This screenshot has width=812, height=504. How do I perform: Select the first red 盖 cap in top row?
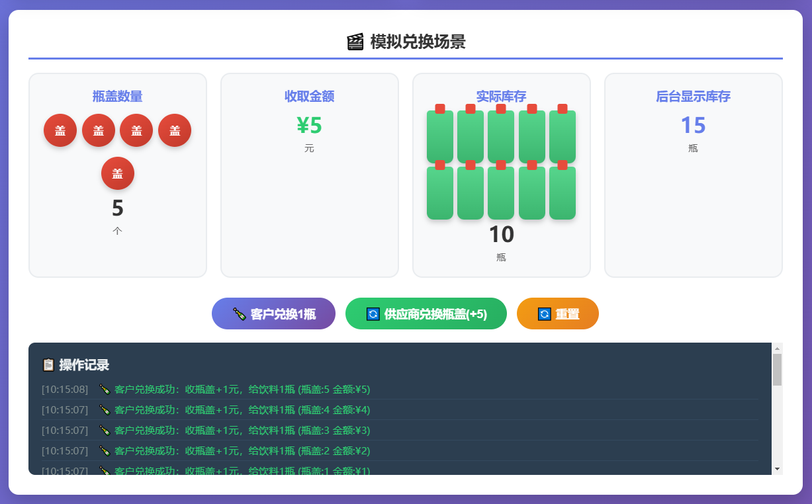60,130
